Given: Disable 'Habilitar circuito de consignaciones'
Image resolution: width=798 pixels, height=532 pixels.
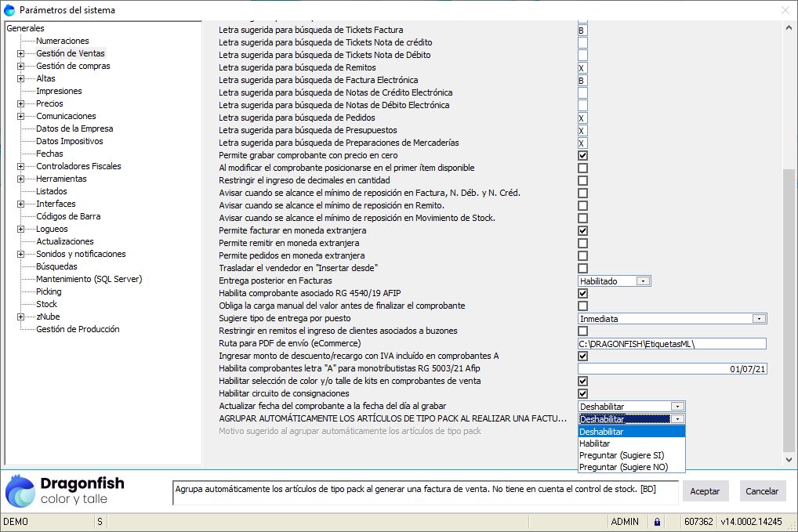Looking at the screenshot, I should pos(582,393).
